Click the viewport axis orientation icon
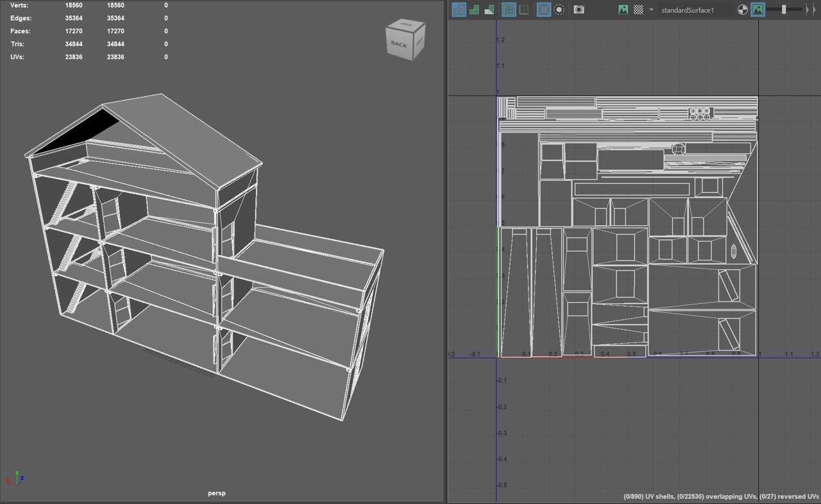This screenshot has height=504, width=821. 14,478
